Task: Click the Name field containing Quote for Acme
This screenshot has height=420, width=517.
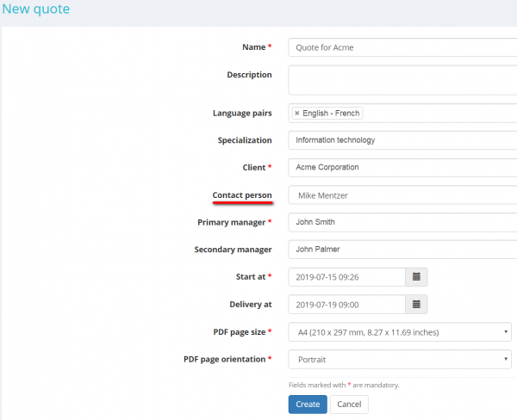Action: (401, 48)
